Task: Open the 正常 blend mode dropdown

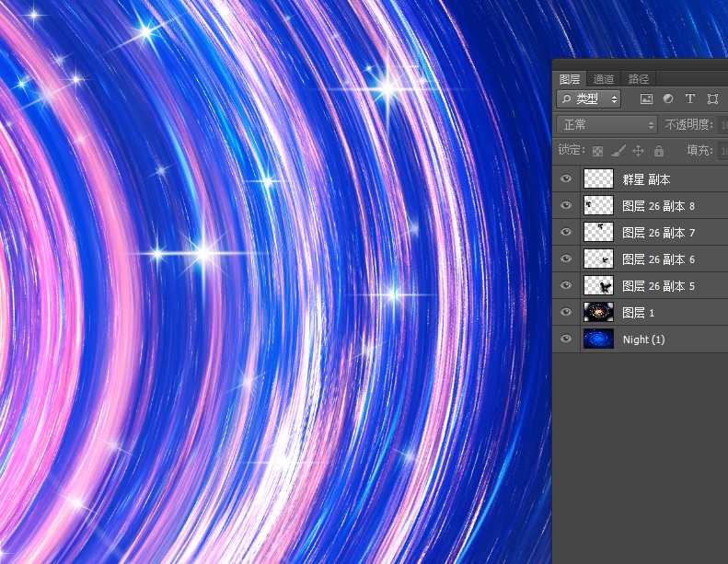Action: [x=607, y=124]
